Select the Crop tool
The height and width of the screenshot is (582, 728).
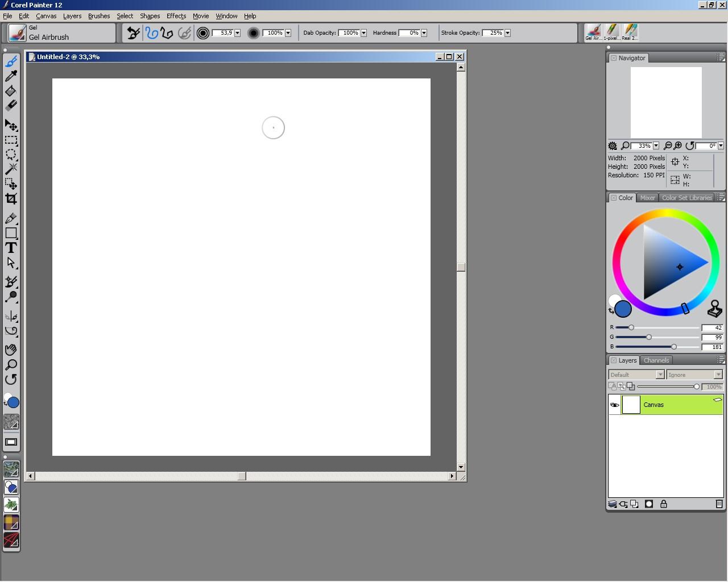click(11, 198)
